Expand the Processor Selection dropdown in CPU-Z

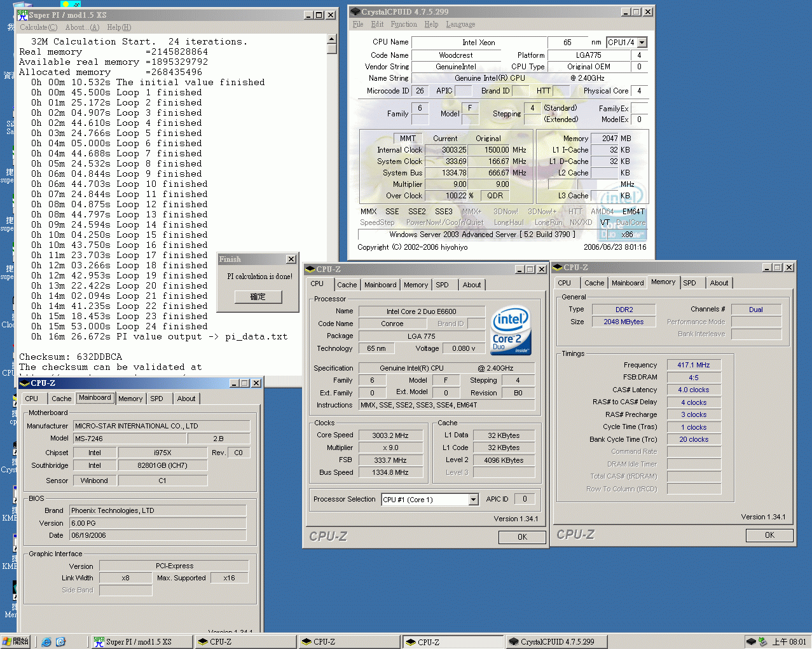point(473,500)
